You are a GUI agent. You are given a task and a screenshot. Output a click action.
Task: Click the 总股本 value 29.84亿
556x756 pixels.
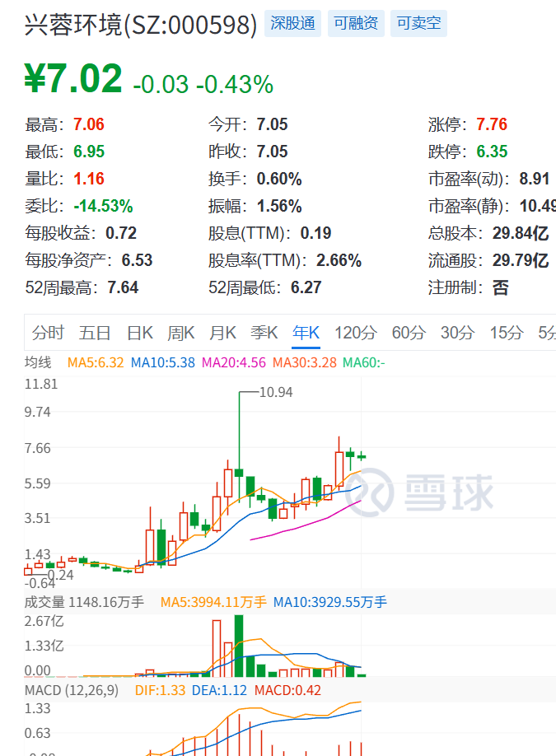click(x=521, y=233)
